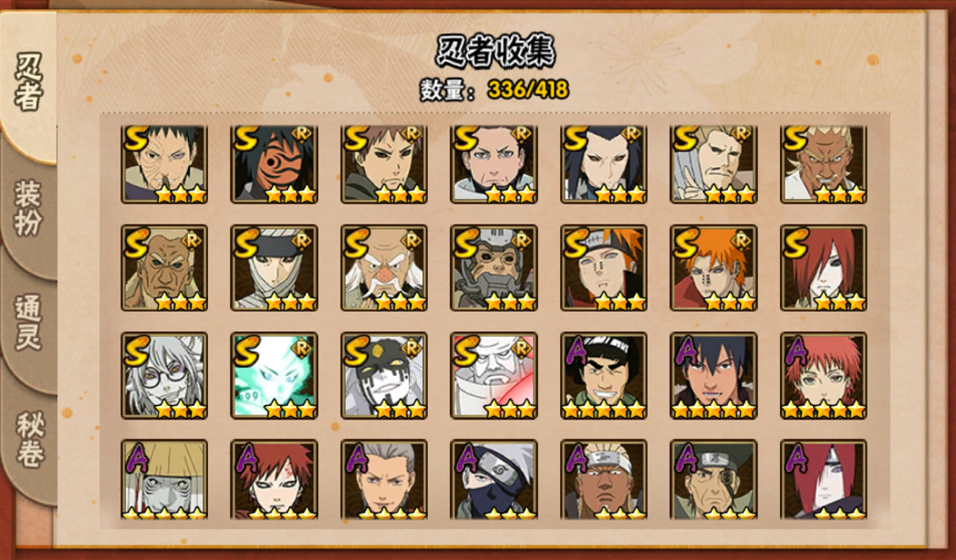Select the first S-rank scarred-face ninja card
This screenshot has height=560, width=956.
[x=164, y=164]
